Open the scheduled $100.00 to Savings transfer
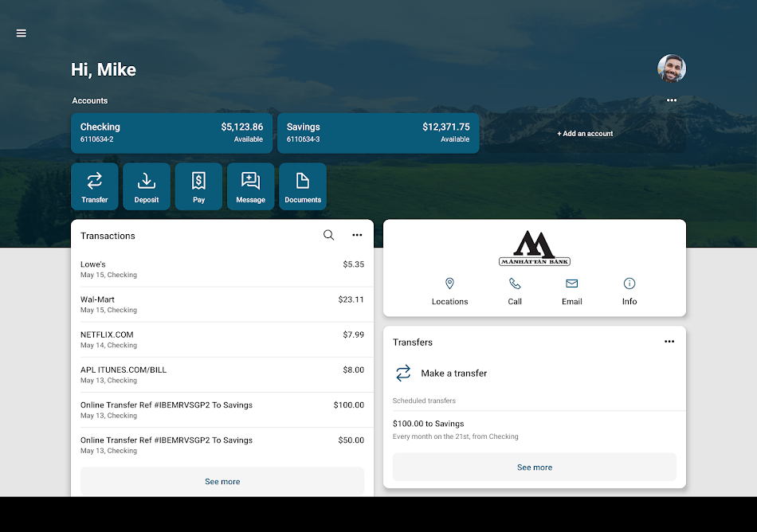 (x=534, y=429)
